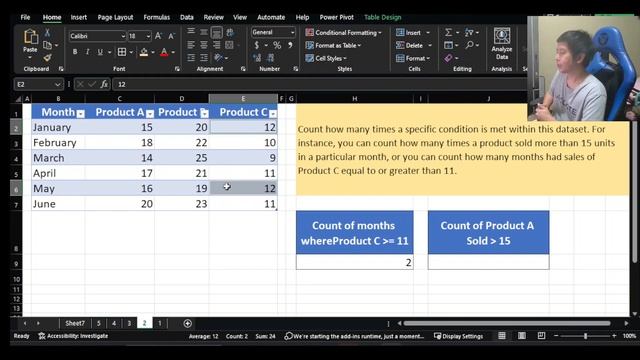This screenshot has height=360, width=640.
Task: Apply Percent Style
Action: 277,45
